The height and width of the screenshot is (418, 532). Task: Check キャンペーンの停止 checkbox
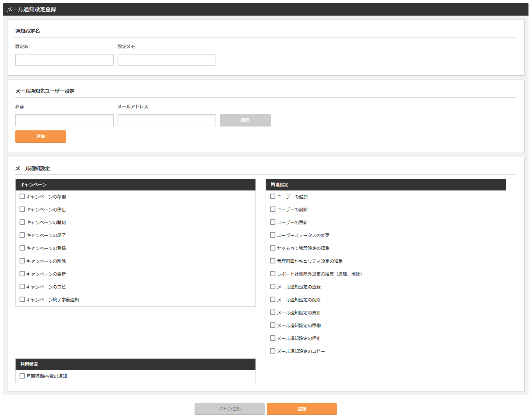pos(22,210)
